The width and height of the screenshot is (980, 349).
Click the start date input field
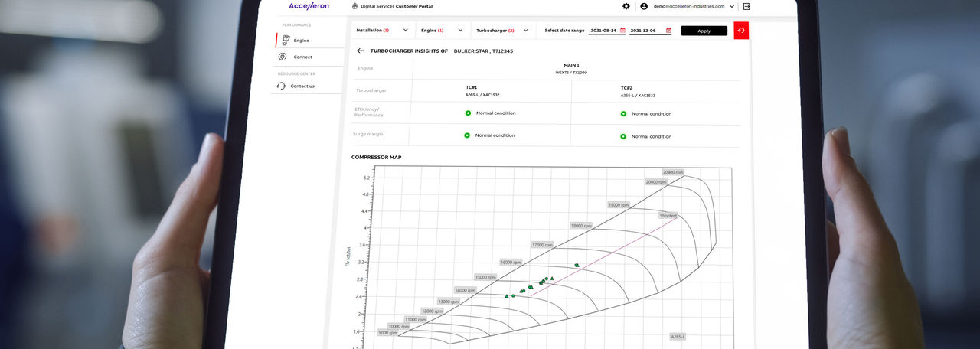(603, 31)
